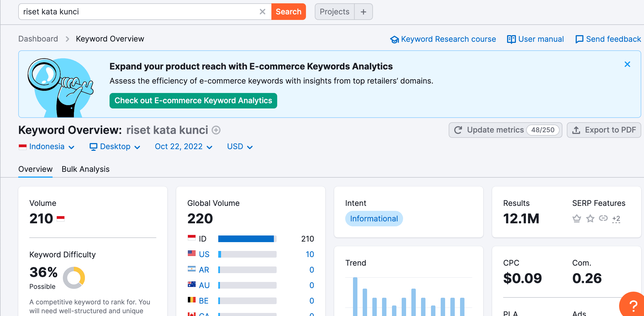Switch to the Bulk Analysis tab
Screen dimensions: 644x316
click(85, 169)
